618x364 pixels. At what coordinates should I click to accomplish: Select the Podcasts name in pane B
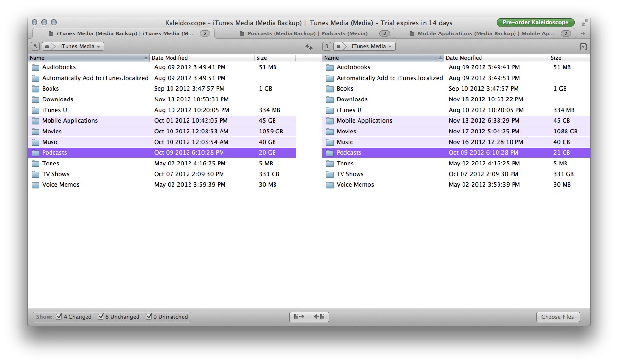click(349, 153)
